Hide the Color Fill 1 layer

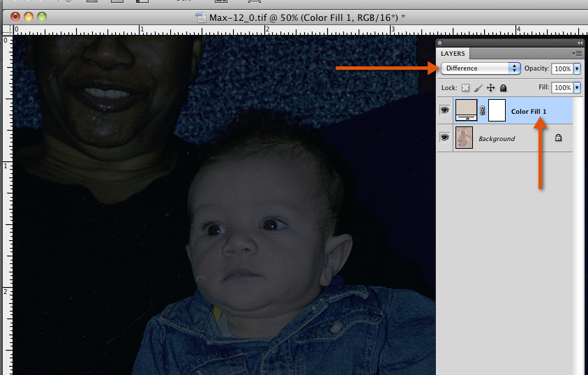tap(444, 110)
